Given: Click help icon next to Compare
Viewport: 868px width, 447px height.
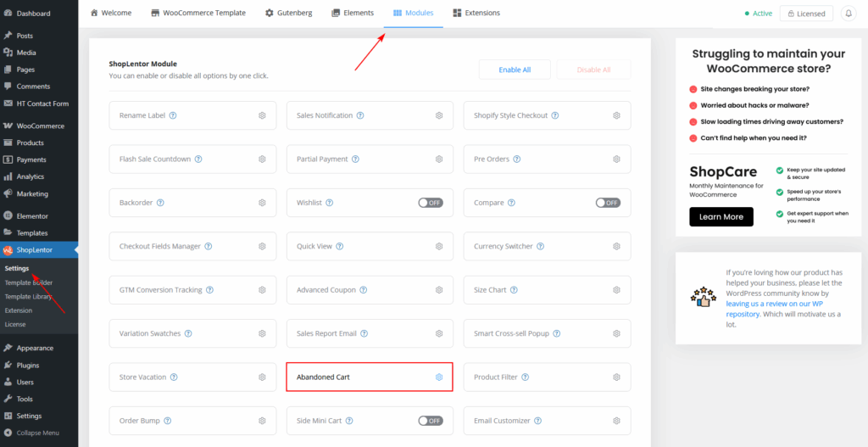Looking at the screenshot, I should coord(511,203).
